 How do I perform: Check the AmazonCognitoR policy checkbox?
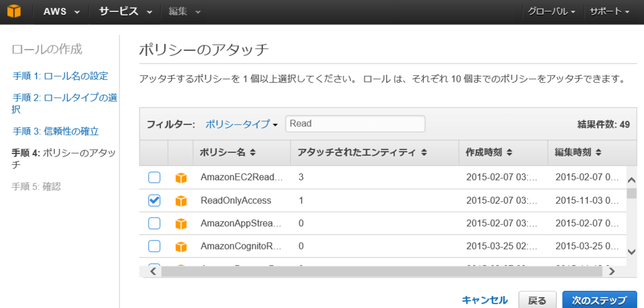click(154, 246)
